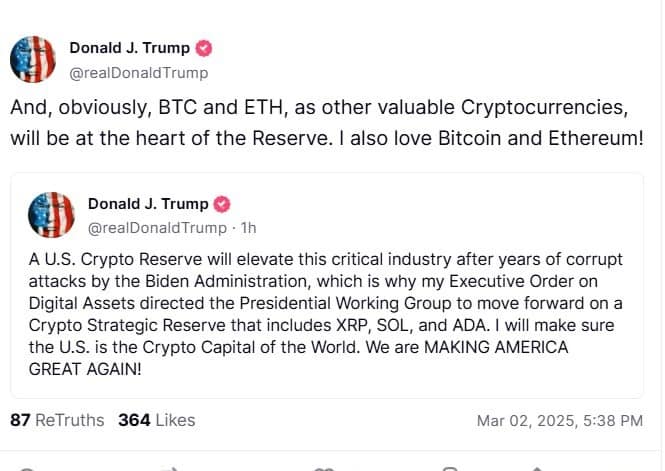
Task: Click the verified badge beside the top name
Action: (204, 48)
